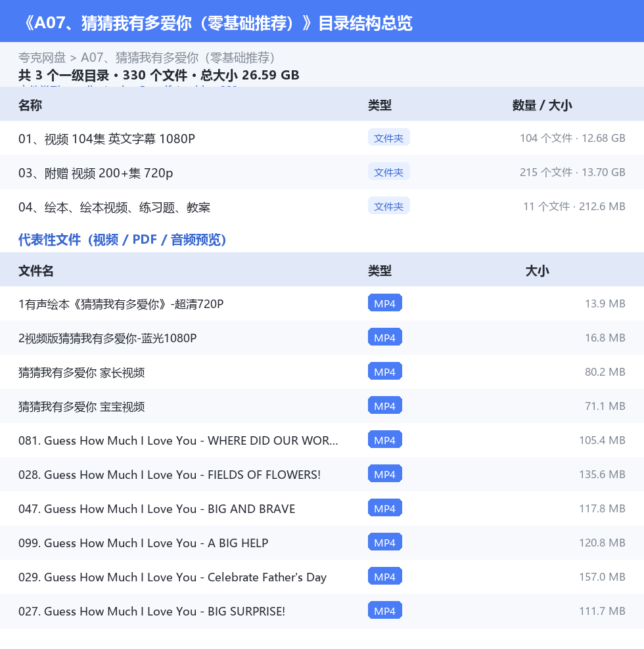Image resolution: width=644 pixels, height=649 pixels.
Task: Select the size value 157.0 MB
Action: pos(602,577)
